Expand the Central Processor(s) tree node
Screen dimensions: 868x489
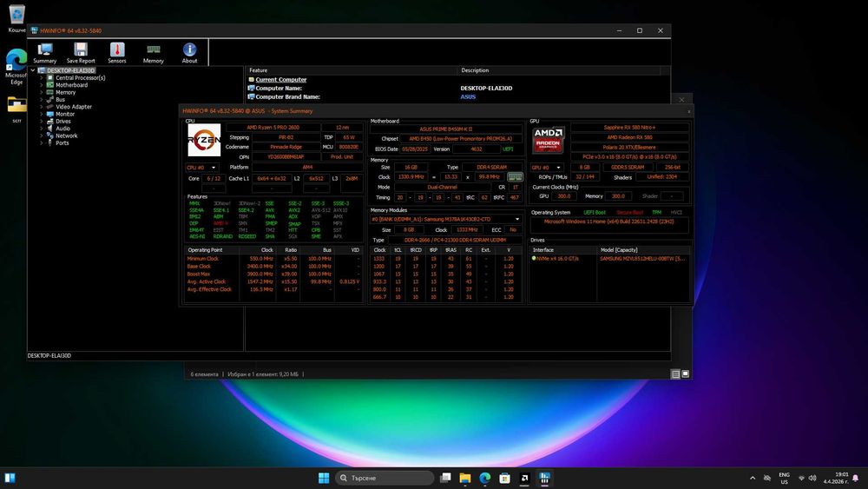click(x=42, y=77)
